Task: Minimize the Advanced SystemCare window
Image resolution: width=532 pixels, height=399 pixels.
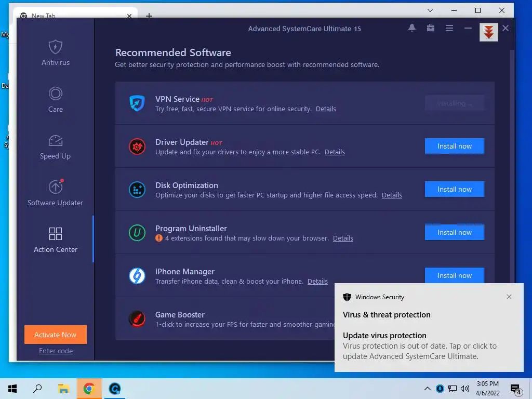Action: tap(468, 28)
